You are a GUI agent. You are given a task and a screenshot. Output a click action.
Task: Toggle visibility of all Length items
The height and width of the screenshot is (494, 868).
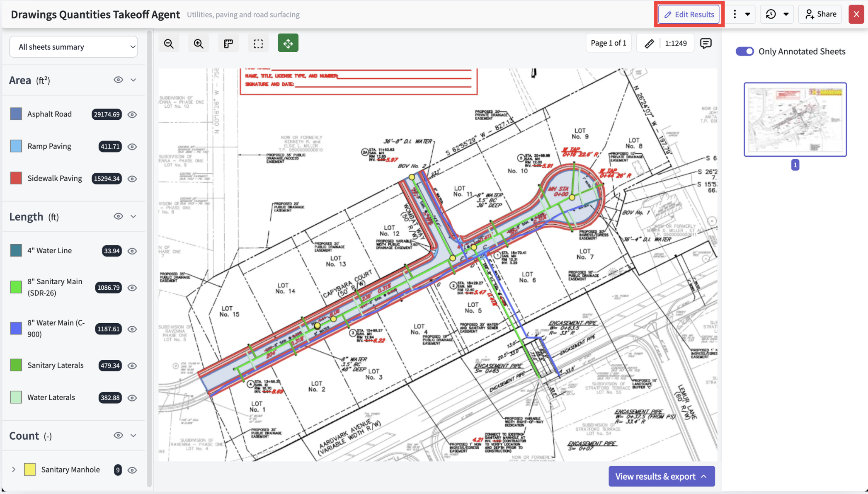[118, 216]
